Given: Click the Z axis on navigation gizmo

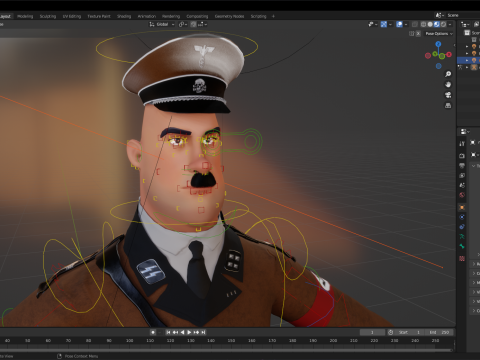Looking at the screenshot, I should [x=438, y=44].
